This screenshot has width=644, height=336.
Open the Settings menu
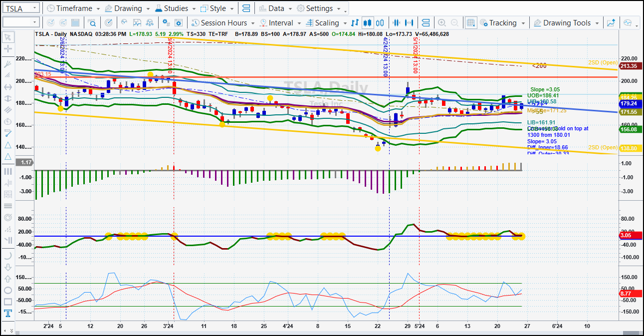[x=318, y=8]
